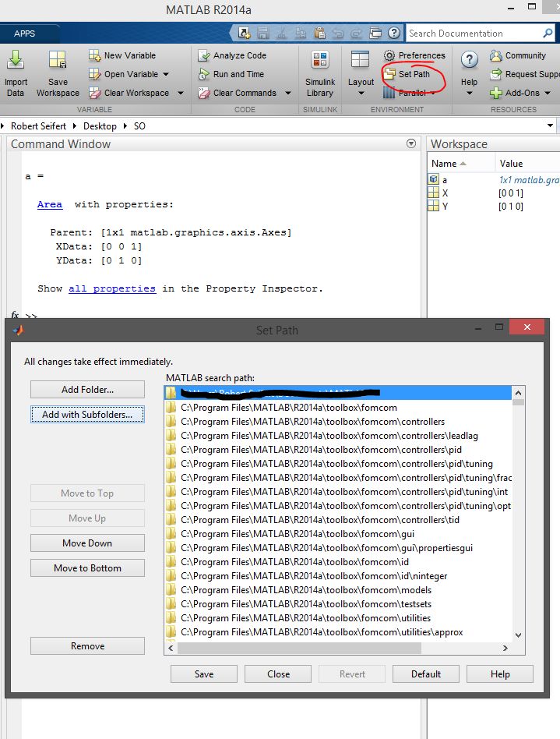
Task: Click the Help question mark icon in Resources
Action: coord(469,59)
